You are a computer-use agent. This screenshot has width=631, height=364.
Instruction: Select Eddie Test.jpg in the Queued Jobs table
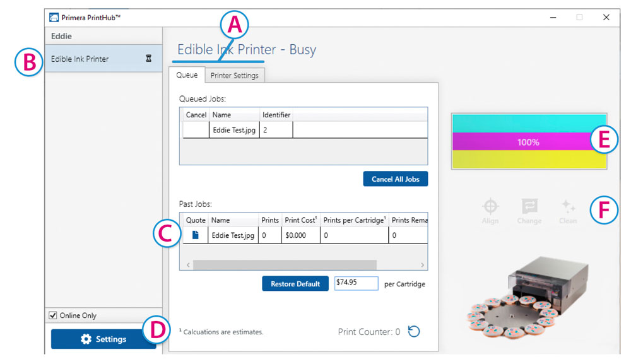234,130
